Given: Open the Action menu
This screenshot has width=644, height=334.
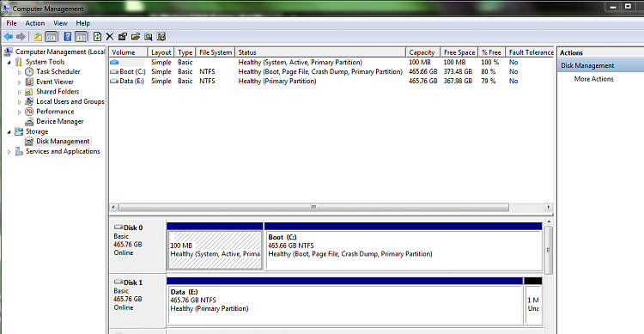Looking at the screenshot, I should [35, 23].
